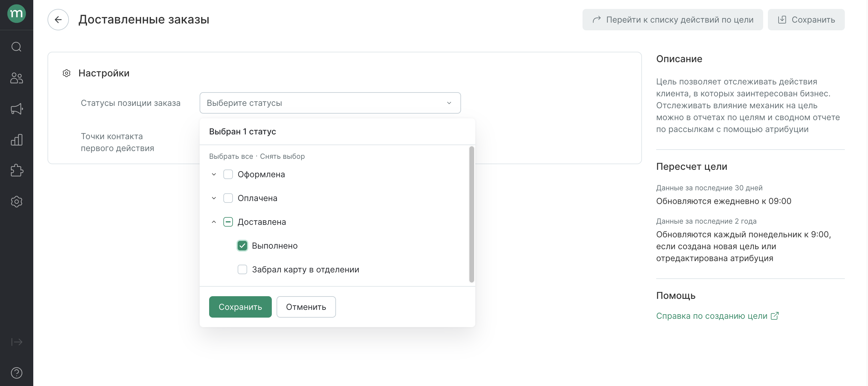
Task: Open the sidebar settings gear icon
Action: pyautogui.click(x=17, y=201)
